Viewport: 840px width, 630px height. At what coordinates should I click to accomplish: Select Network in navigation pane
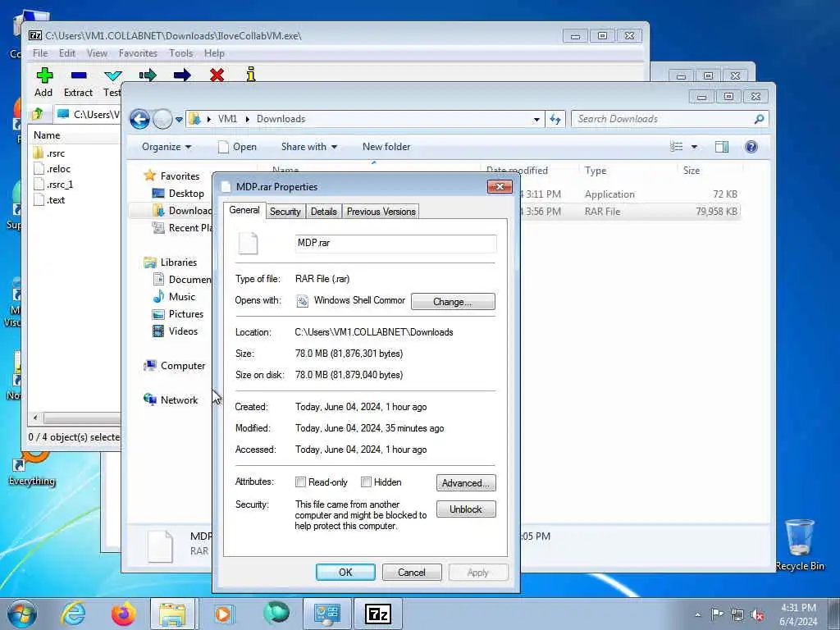tap(171, 399)
